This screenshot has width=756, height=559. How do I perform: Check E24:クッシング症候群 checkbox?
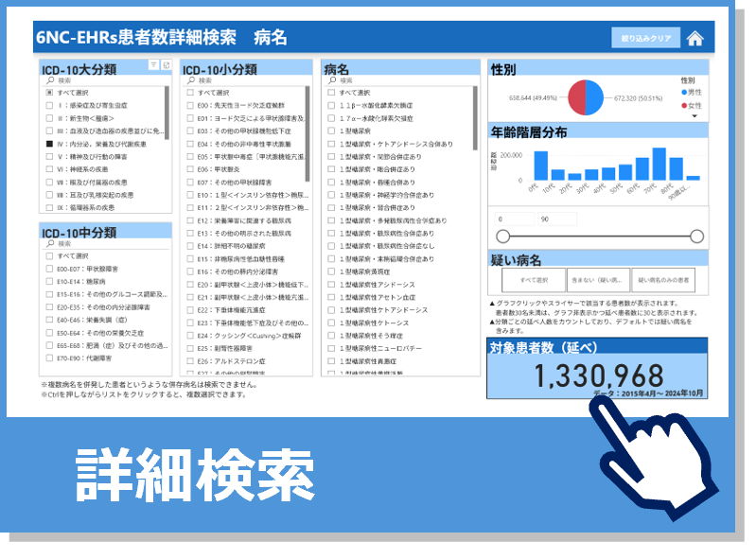pyautogui.click(x=190, y=335)
